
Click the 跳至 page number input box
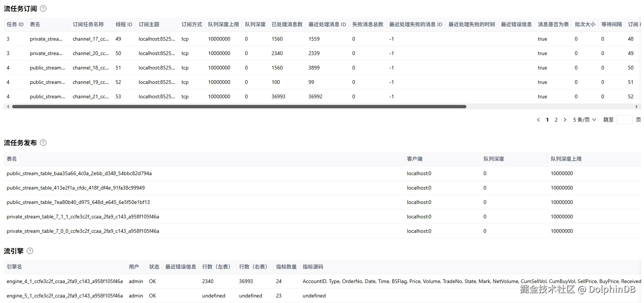click(624, 120)
